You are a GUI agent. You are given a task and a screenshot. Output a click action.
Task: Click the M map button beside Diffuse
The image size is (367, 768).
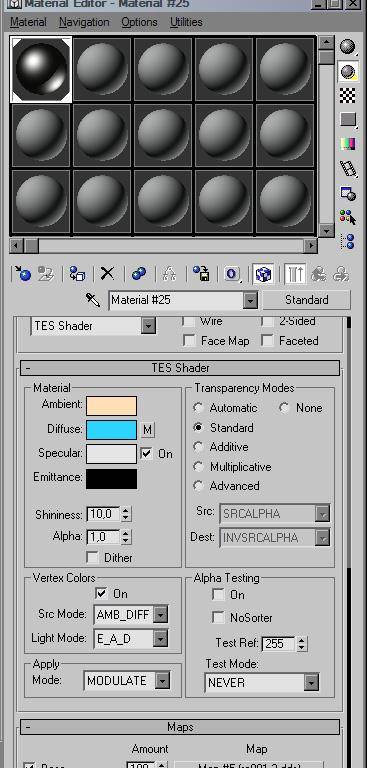pyautogui.click(x=147, y=430)
